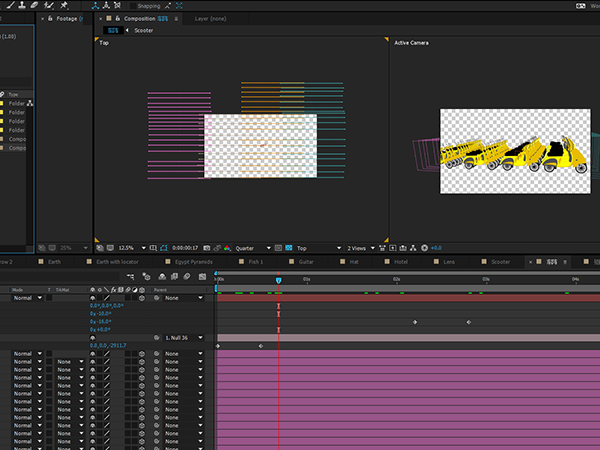Click the 3D layer cube icon in timeline header
The image size is (600, 450).
tap(142, 289)
